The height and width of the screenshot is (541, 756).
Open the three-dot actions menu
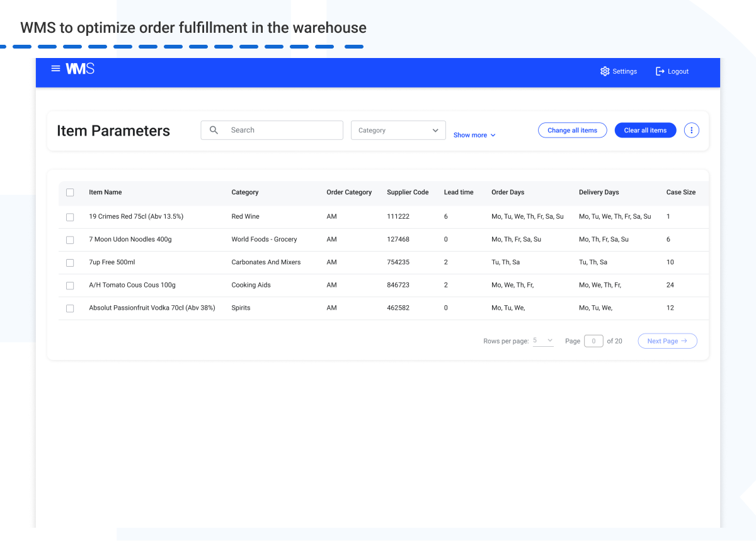click(691, 130)
